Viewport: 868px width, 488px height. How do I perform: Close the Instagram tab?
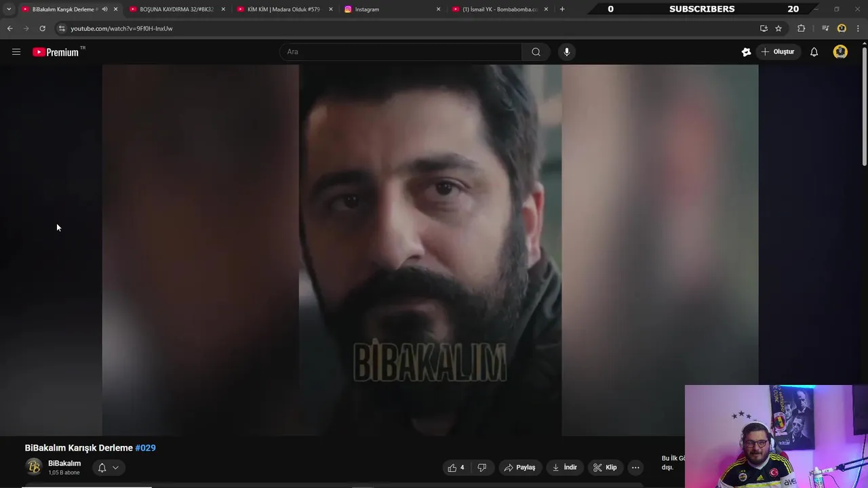tap(438, 9)
